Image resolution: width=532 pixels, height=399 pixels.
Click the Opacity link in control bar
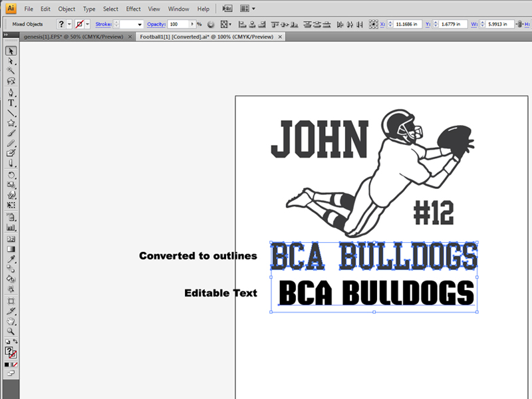(x=156, y=24)
